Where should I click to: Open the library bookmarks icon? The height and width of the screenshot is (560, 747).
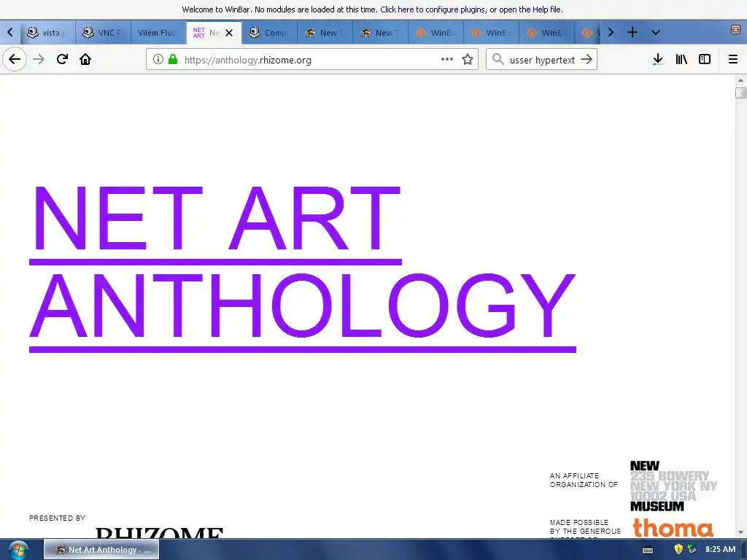[x=681, y=59]
